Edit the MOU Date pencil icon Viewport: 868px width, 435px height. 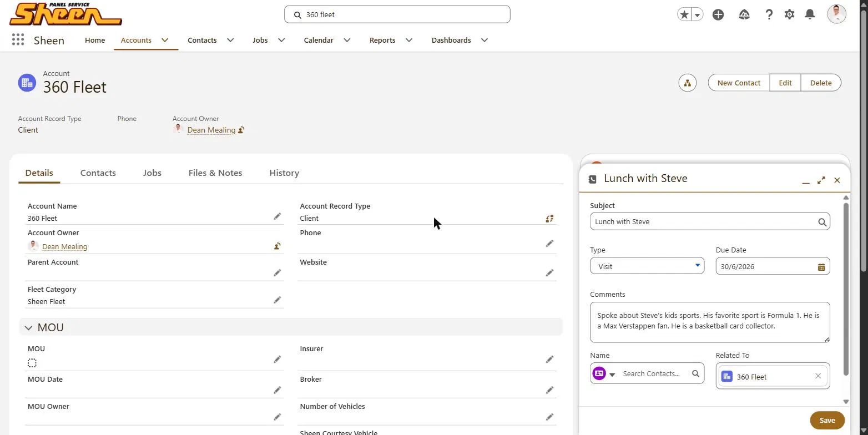[x=277, y=390]
